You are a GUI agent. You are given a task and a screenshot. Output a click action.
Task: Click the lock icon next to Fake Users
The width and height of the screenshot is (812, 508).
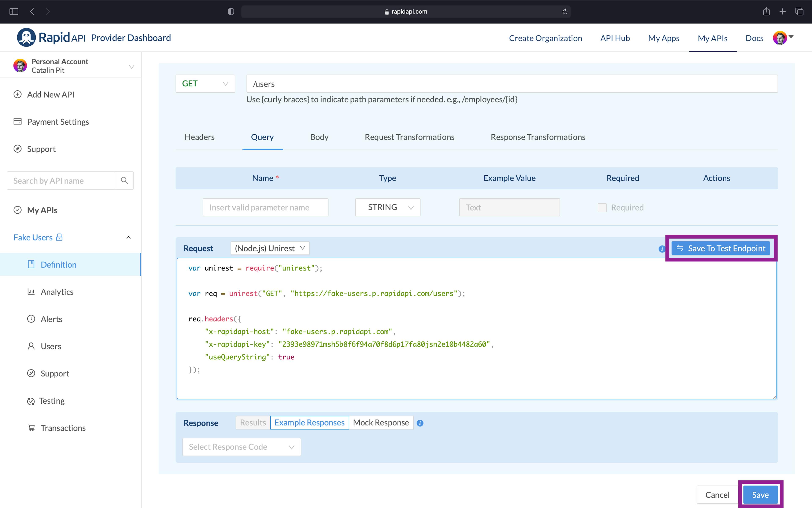point(59,237)
